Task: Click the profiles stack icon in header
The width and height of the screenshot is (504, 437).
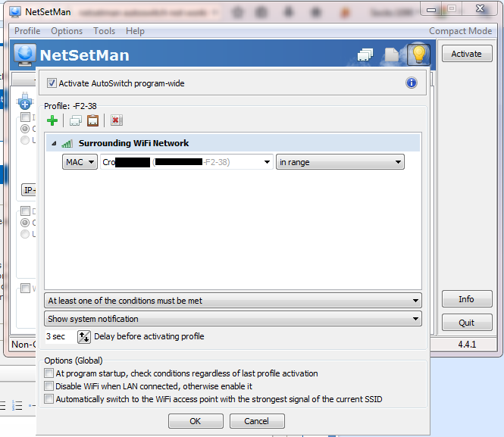Action: pos(365,55)
